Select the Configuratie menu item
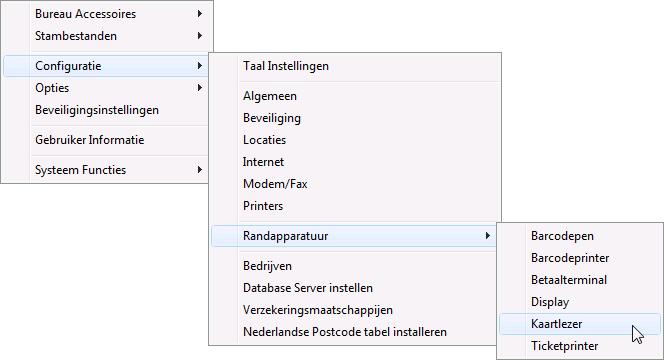664x360 pixels. point(106,66)
